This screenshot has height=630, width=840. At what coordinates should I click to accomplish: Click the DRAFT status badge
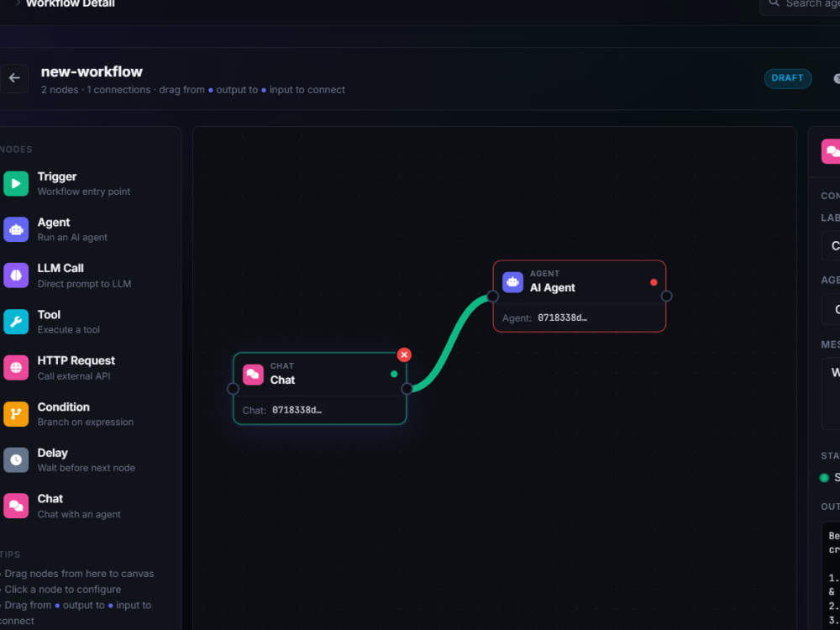click(x=788, y=78)
